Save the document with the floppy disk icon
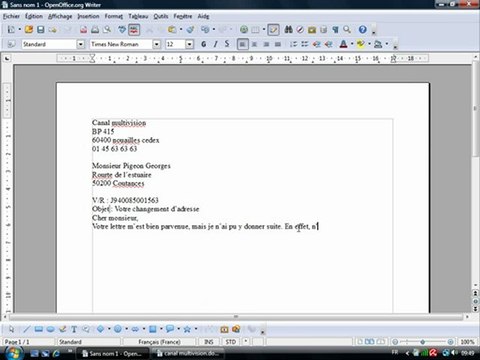 coord(41,30)
